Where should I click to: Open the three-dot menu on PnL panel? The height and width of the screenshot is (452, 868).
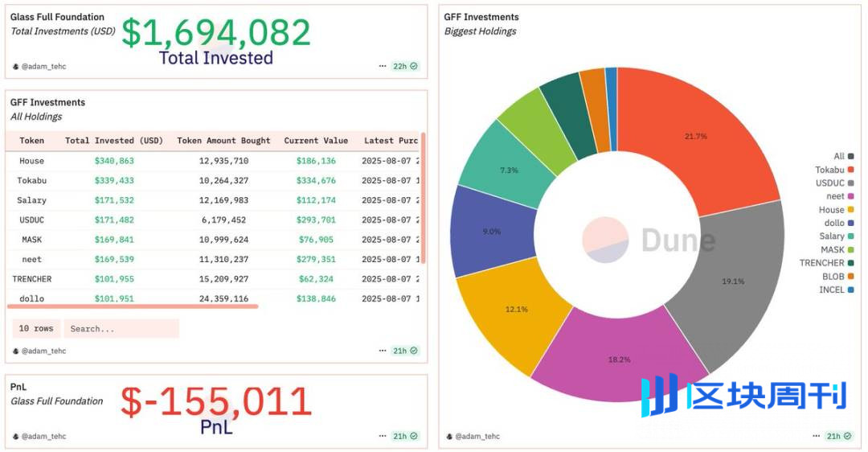point(383,436)
